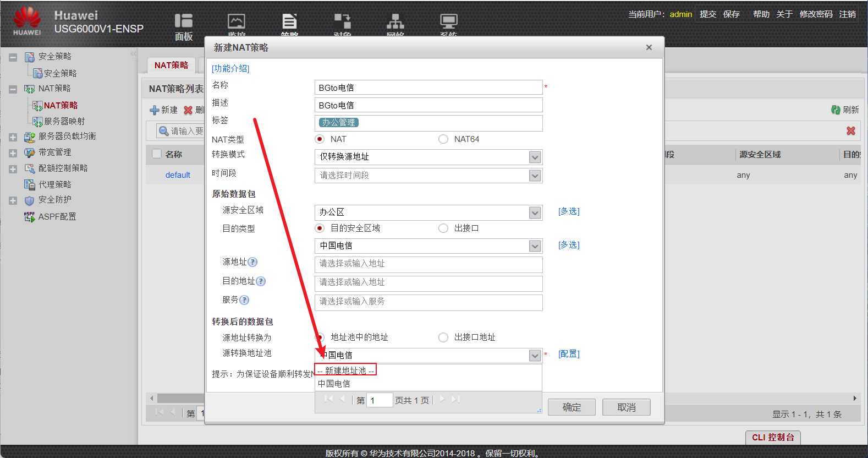Click [多选] beside 源安全区域

569,211
